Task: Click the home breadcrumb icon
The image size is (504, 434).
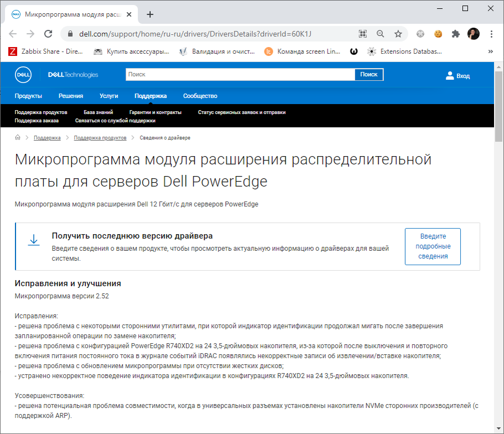Action: (x=18, y=137)
